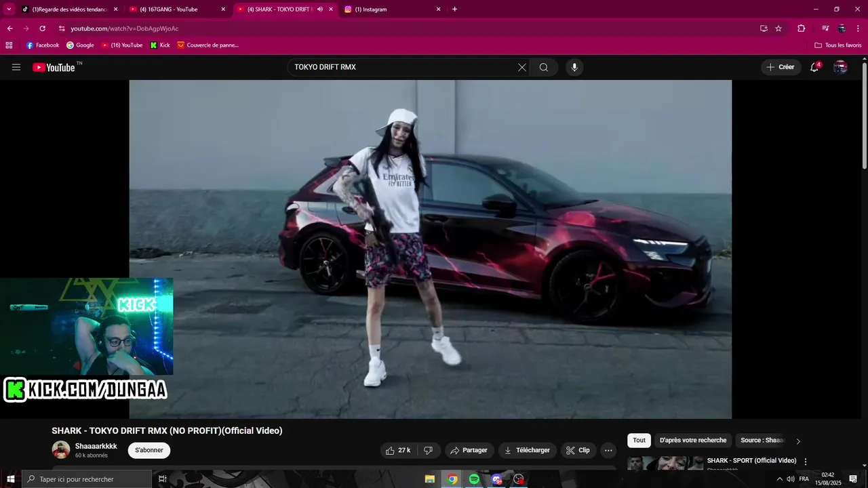Go back to previous page in Chrome
This screenshot has height=488, width=868.
[9, 28]
